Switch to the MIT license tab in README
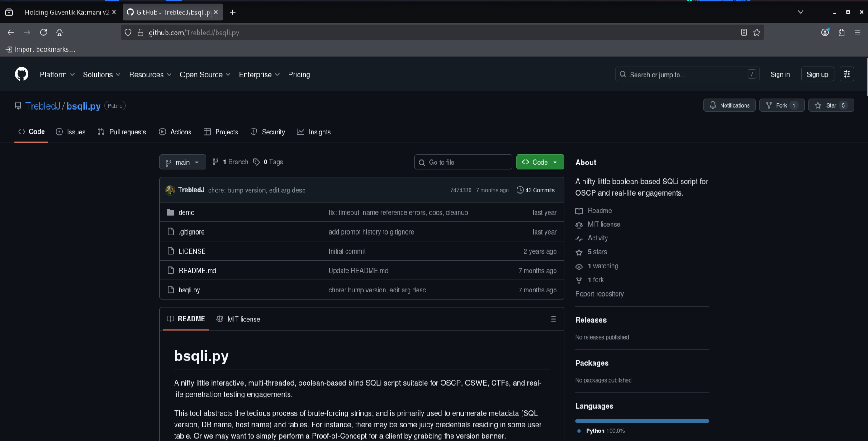This screenshot has height=441, width=868. [x=238, y=319]
